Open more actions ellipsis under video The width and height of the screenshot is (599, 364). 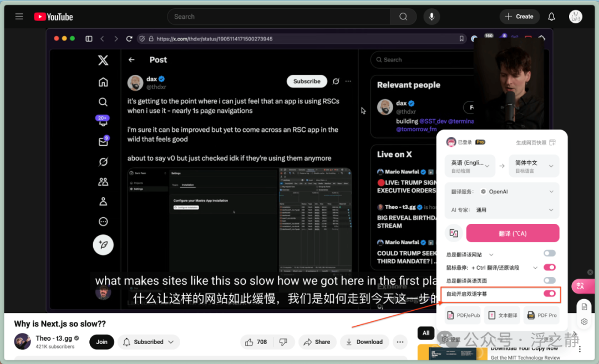point(400,342)
